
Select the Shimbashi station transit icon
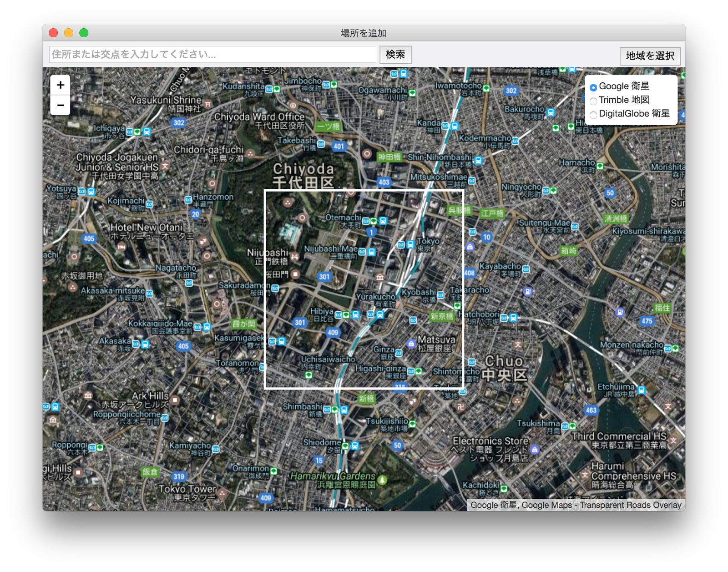click(x=344, y=410)
